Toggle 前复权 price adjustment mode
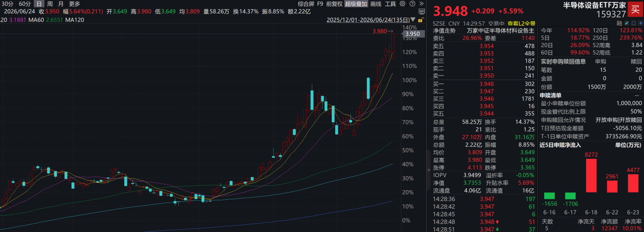644x232 pixels. click(x=334, y=4)
